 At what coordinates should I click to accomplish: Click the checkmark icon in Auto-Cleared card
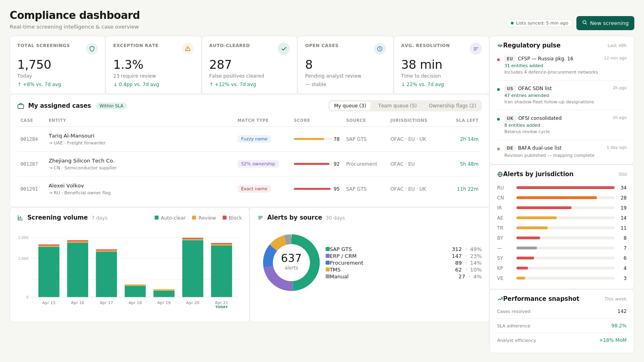[x=284, y=49]
